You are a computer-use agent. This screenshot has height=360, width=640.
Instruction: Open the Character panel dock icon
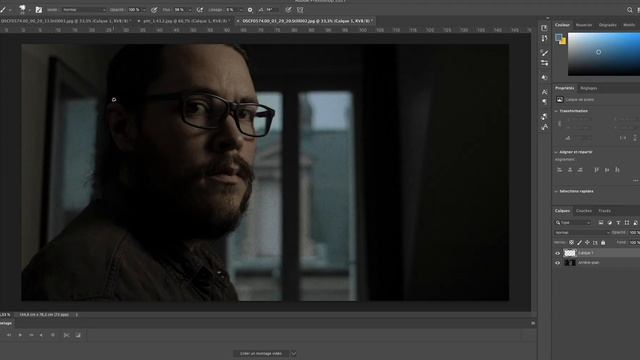pos(544,92)
